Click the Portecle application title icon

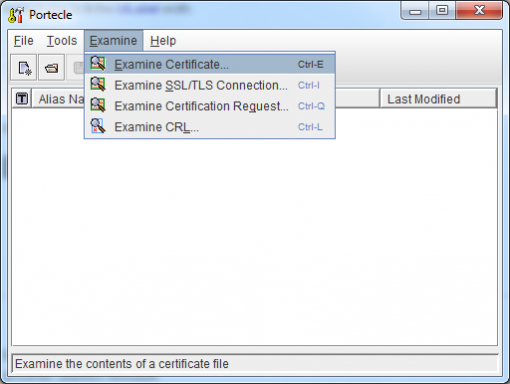(x=16, y=15)
